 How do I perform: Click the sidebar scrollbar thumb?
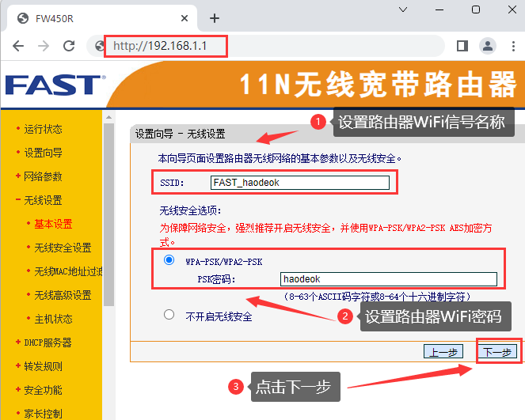pyautogui.click(x=108, y=214)
